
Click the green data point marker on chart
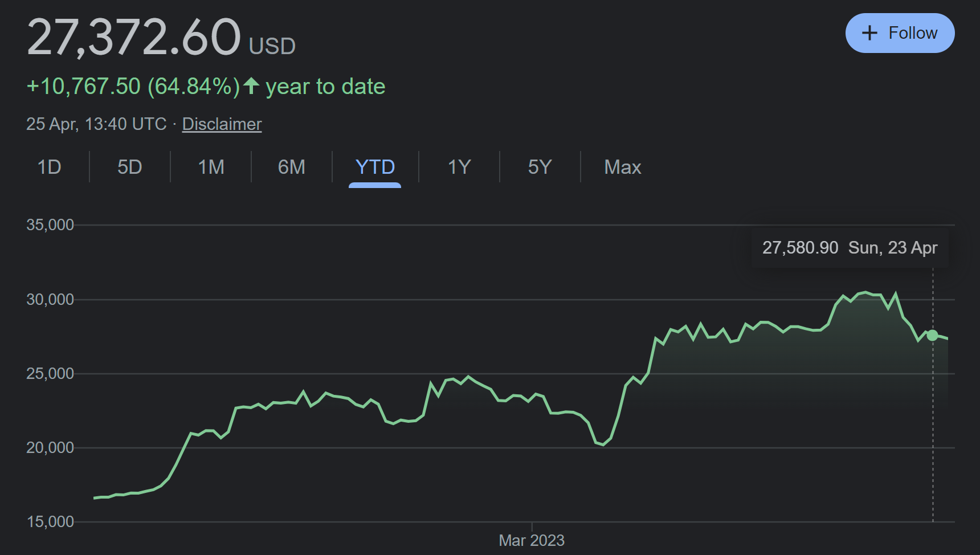pyautogui.click(x=933, y=335)
